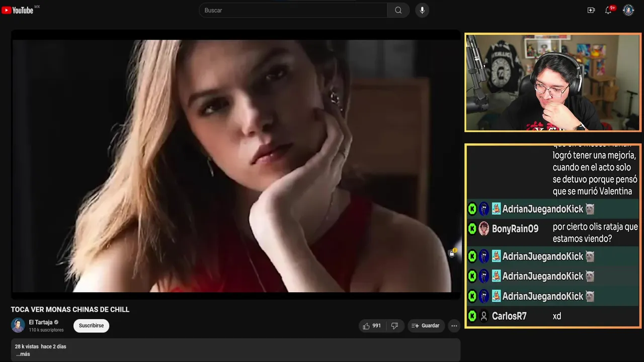Click CarlosR7 username in chat
This screenshot has height=362, width=644.
pos(509,316)
